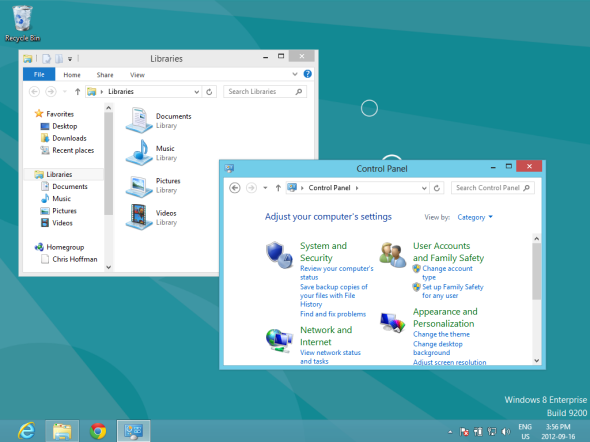Open the View ribbon tab
The width and height of the screenshot is (590, 442).
[137, 75]
